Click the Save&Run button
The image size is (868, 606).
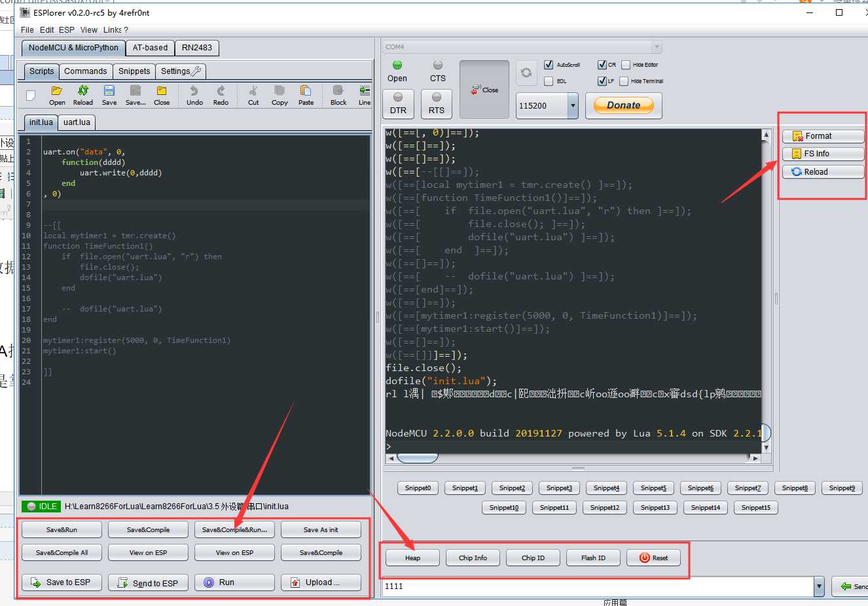[62, 529]
